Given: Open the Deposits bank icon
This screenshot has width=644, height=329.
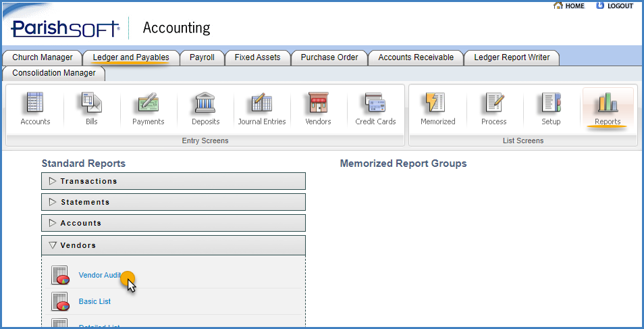Looking at the screenshot, I should point(205,103).
